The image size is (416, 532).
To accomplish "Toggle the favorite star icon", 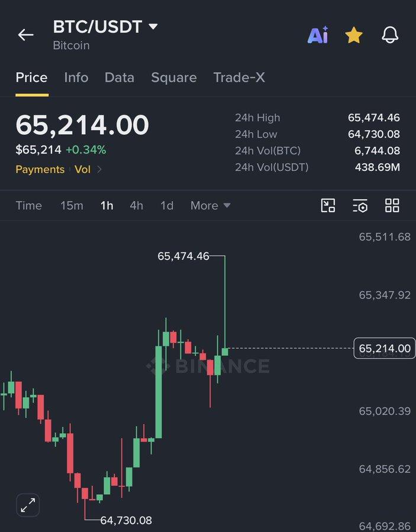I will tap(354, 35).
